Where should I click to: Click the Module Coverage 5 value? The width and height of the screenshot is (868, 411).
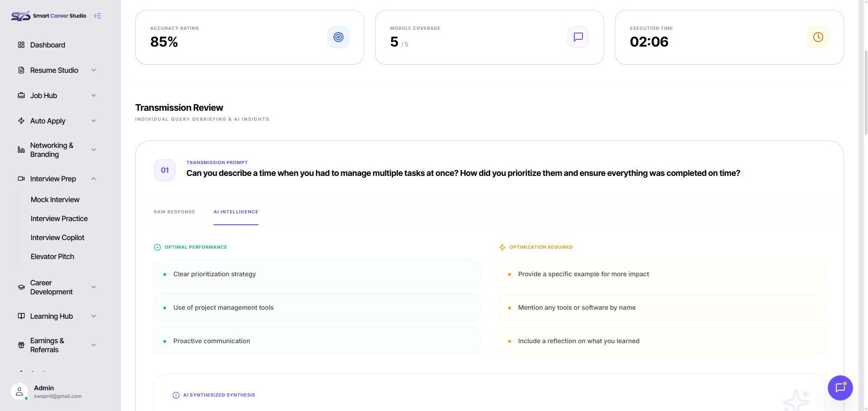pyautogui.click(x=394, y=42)
